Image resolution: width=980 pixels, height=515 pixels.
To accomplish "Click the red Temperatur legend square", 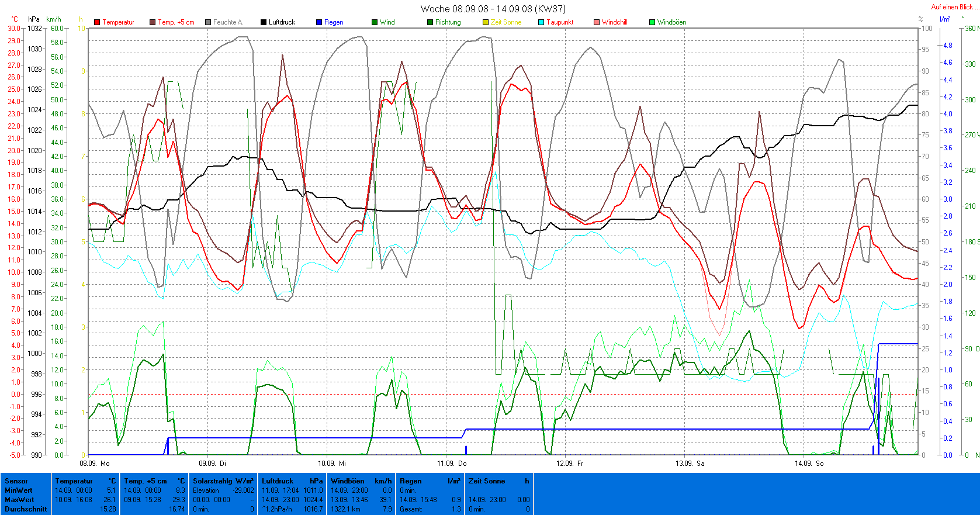I will (x=97, y=22).
